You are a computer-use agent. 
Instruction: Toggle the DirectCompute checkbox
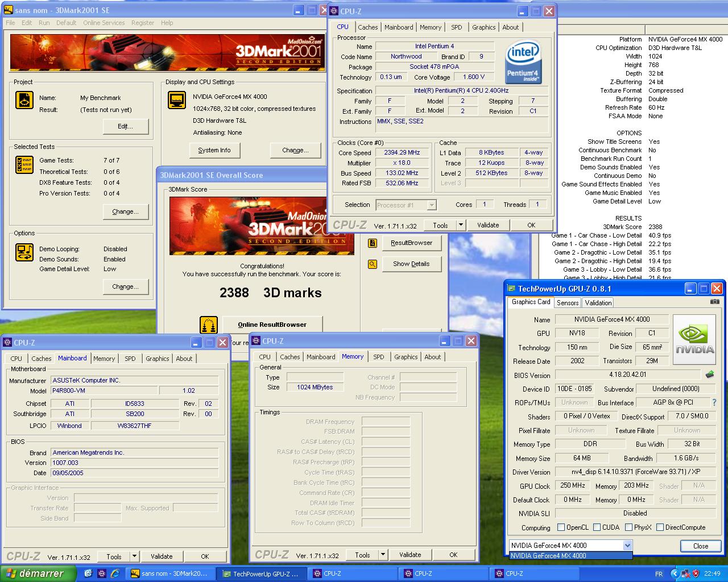click(x=660, y=527)
